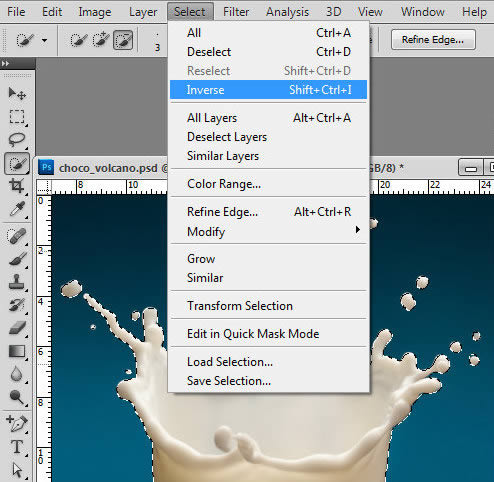Select the Rectangular Marquee tool
Viewport: 494px width, 482px height.
click(17, 117)
